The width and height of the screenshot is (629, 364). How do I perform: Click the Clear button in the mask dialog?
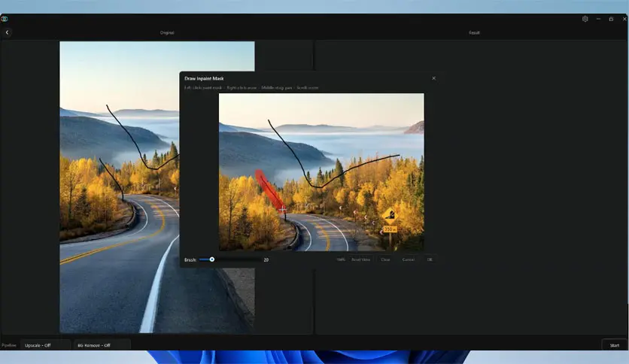[x=385, y=259]
